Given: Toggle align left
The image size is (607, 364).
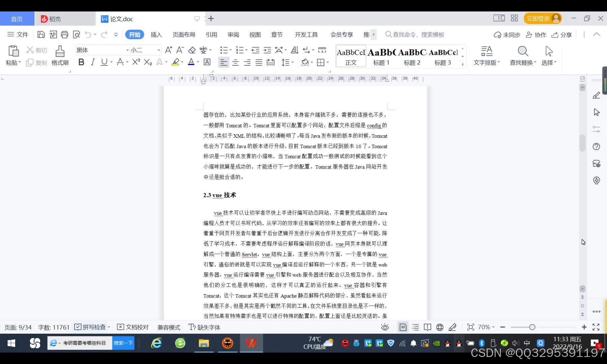Looking at the screenshot, I should [224, 62].
